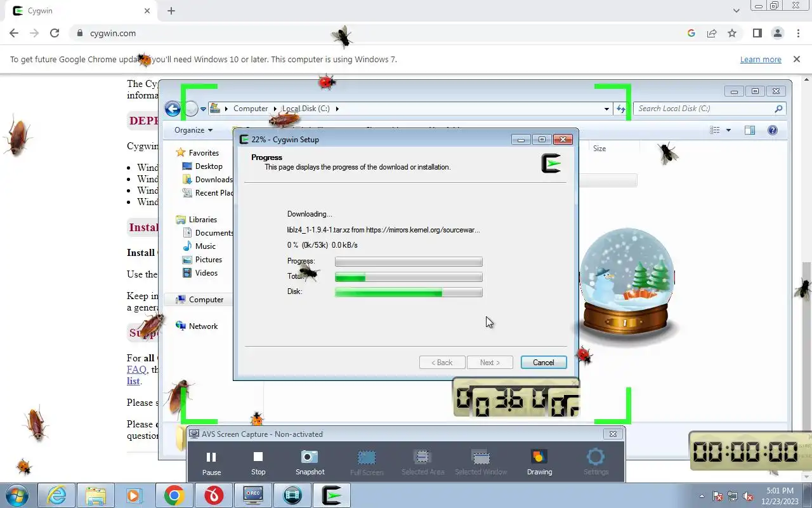
Task: Choose Selected Area capture mode
Action: 422,463
